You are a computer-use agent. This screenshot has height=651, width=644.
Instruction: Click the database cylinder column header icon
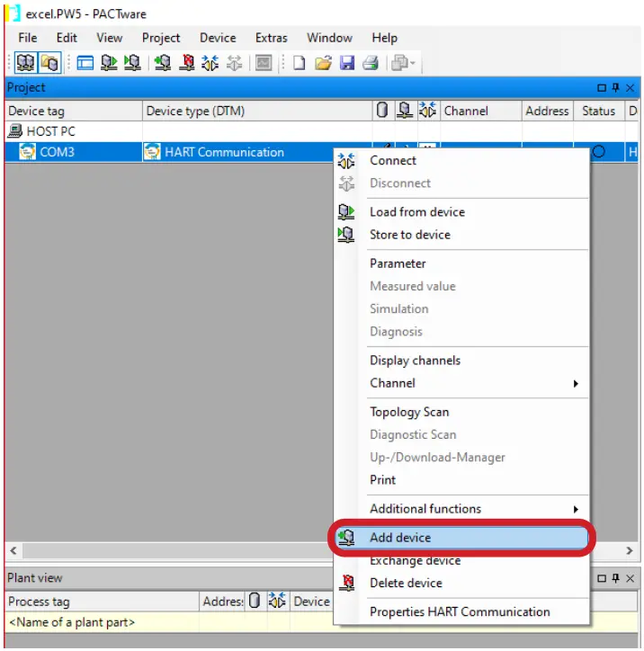coord(382,110)
